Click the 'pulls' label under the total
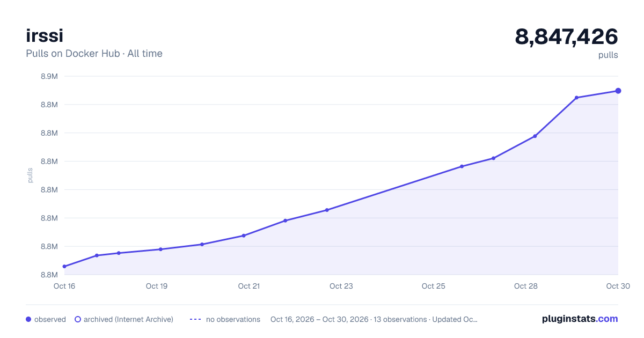The width and height of the screenshot is (644, 338). pos(608,55)
